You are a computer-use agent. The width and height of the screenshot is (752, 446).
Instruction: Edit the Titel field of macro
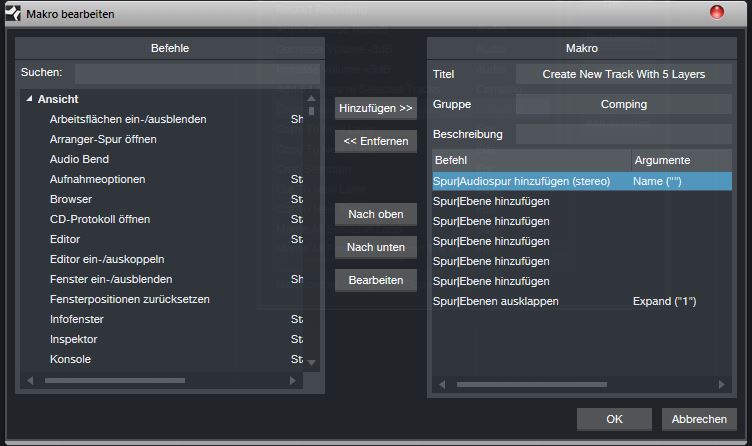(x=623, y=74)
